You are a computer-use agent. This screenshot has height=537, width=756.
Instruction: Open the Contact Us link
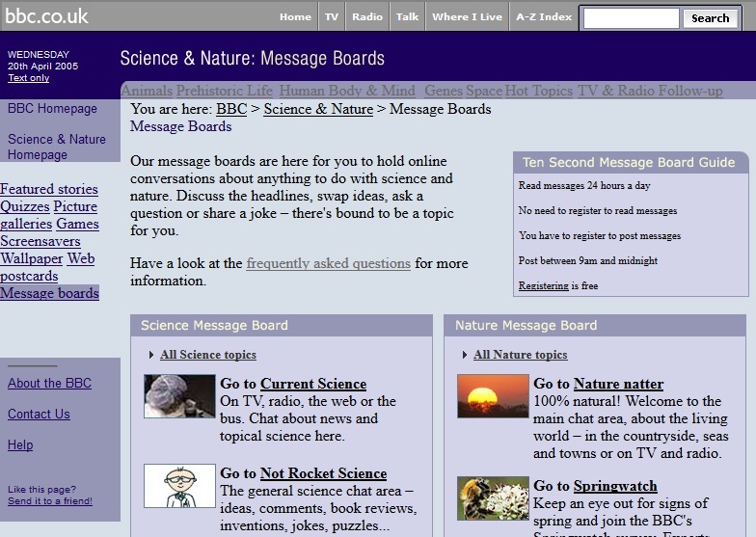[39, 415]
